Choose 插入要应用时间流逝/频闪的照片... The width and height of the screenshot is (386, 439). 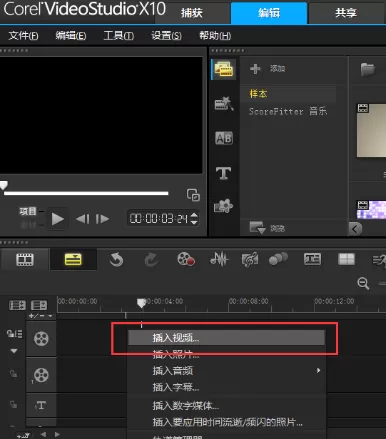(x=226, y=422)
